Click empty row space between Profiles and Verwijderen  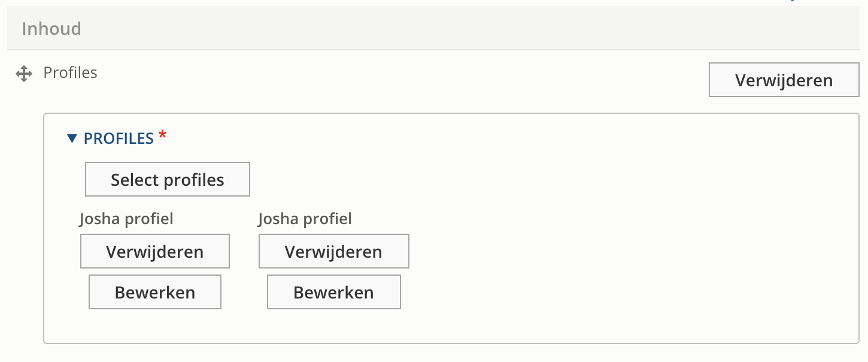tap(389, 74)
